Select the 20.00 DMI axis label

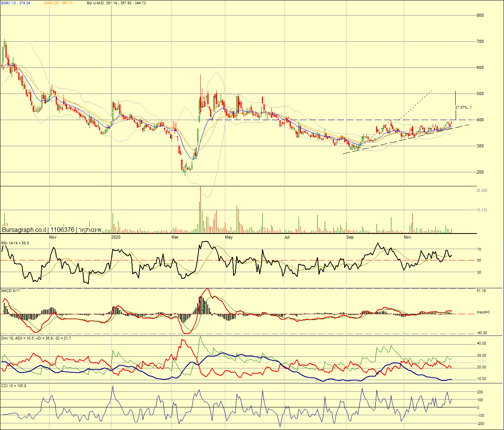pyautogui.click(x=482, y=367)
